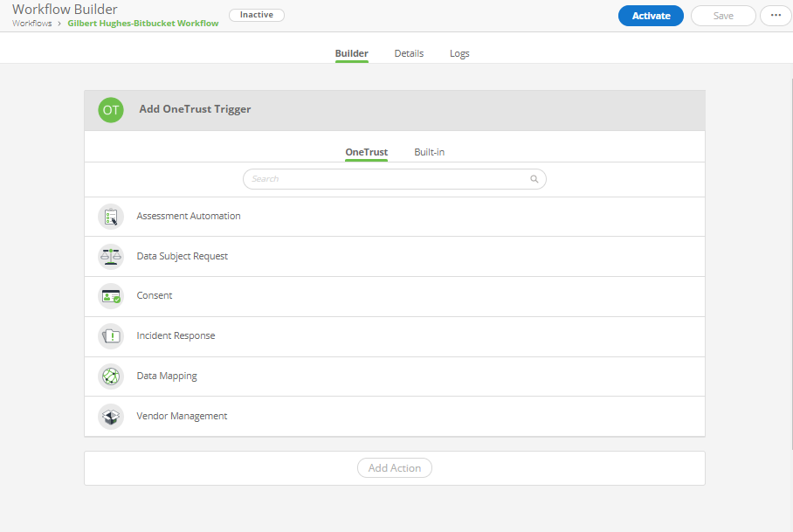Click the Vendor Management icon

[x=111, y=416]
